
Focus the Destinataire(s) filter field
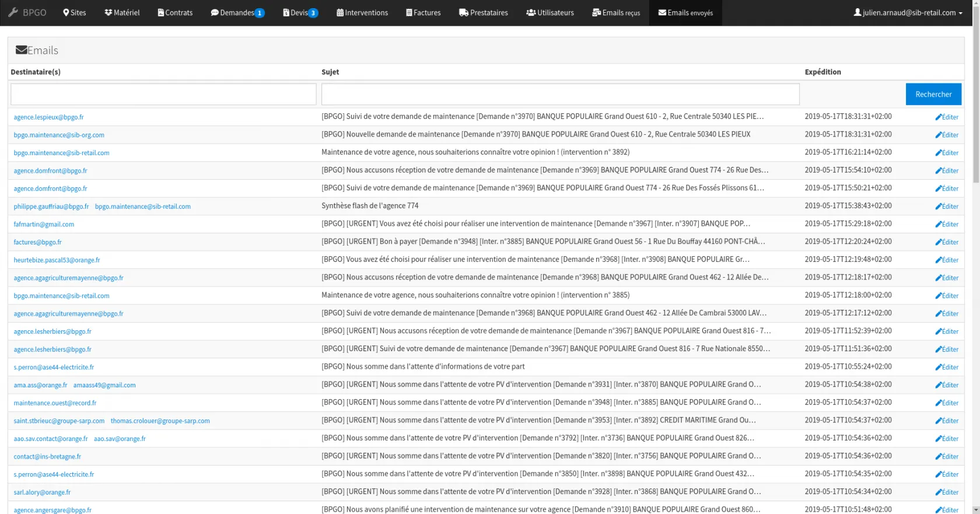pyautogui.click(x=163, y=95)
